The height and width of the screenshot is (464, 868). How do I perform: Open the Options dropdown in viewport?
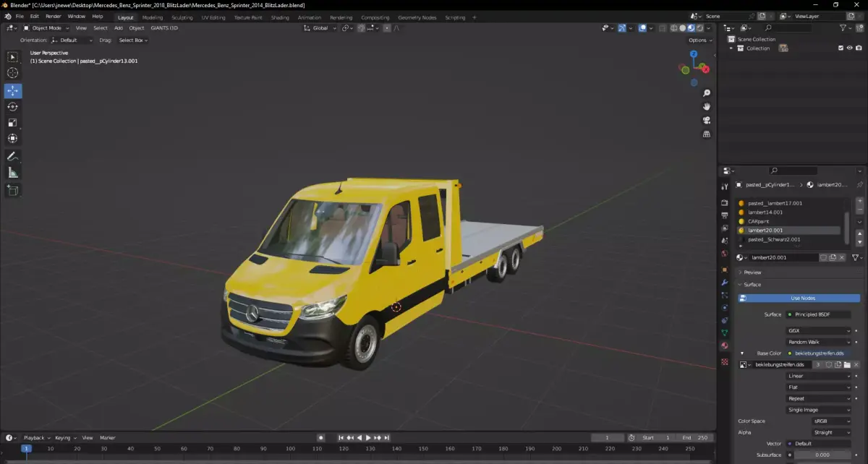point(699,40)
